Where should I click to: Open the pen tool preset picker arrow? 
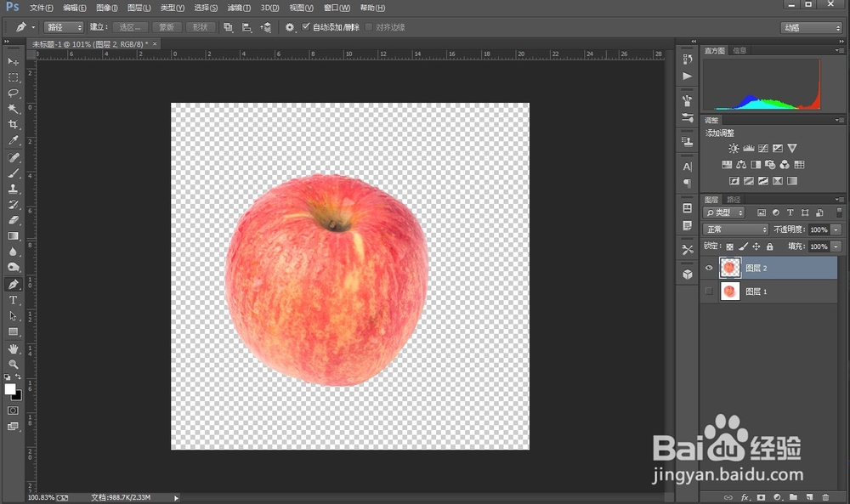tap(33, 27)
